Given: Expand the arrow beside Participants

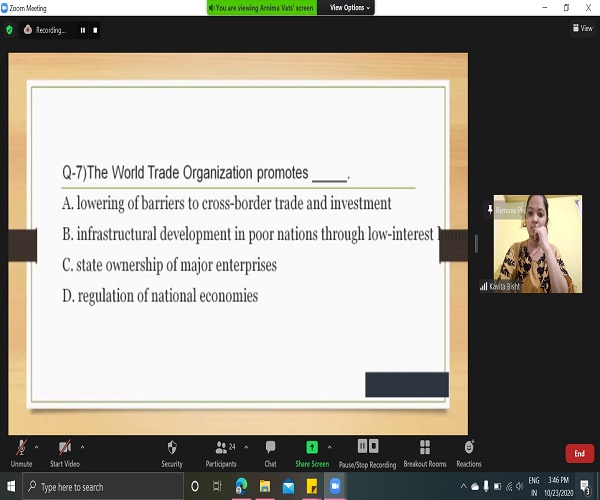Looking at the screenshot, I should 246,447.
